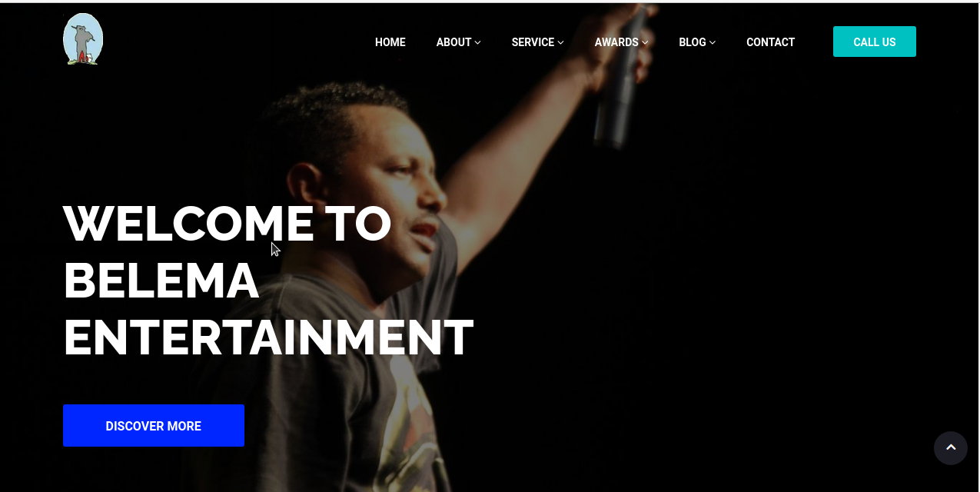This screenshot has width=980, height=492.
Task: Select the CONTACT menu item
Action: click(770, 42)
